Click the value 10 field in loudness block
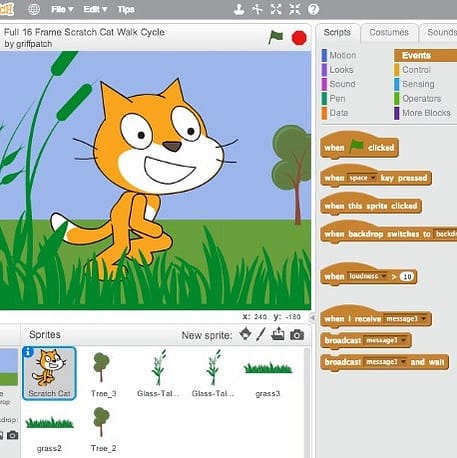Screen dimensions: 457x458 tap(407, 276)
